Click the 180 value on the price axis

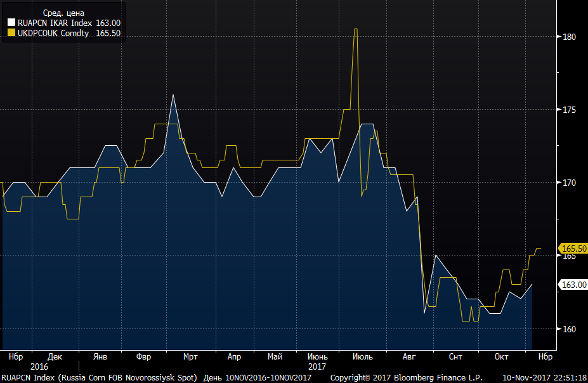point(569,37)
